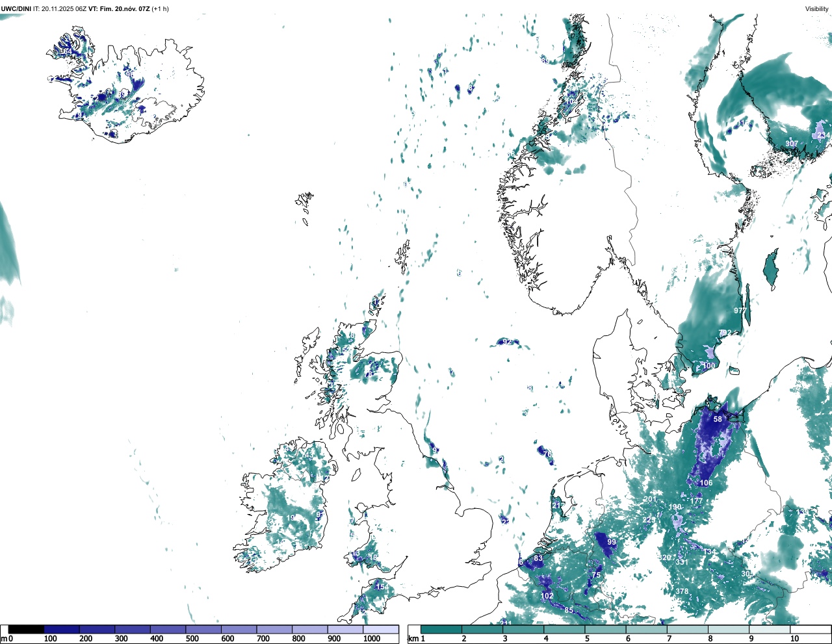Click the "331" visibility value on the map
The width and height of the screenshot is (832, 644).
681,562
